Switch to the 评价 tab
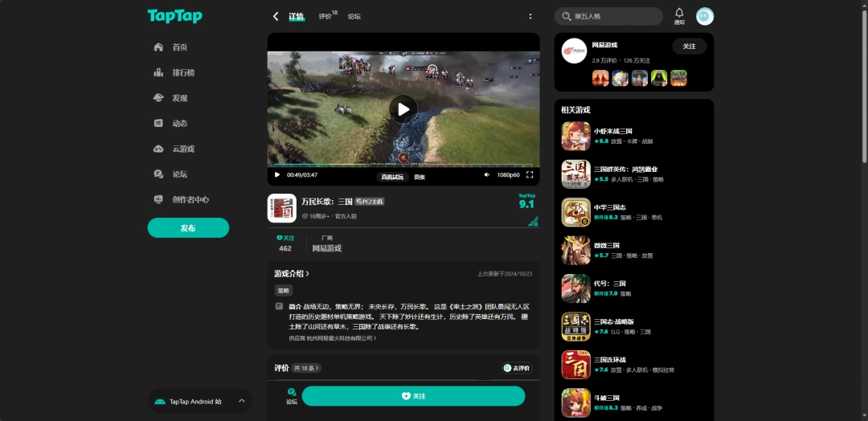The image size is (868, 421). coord(325,16)
